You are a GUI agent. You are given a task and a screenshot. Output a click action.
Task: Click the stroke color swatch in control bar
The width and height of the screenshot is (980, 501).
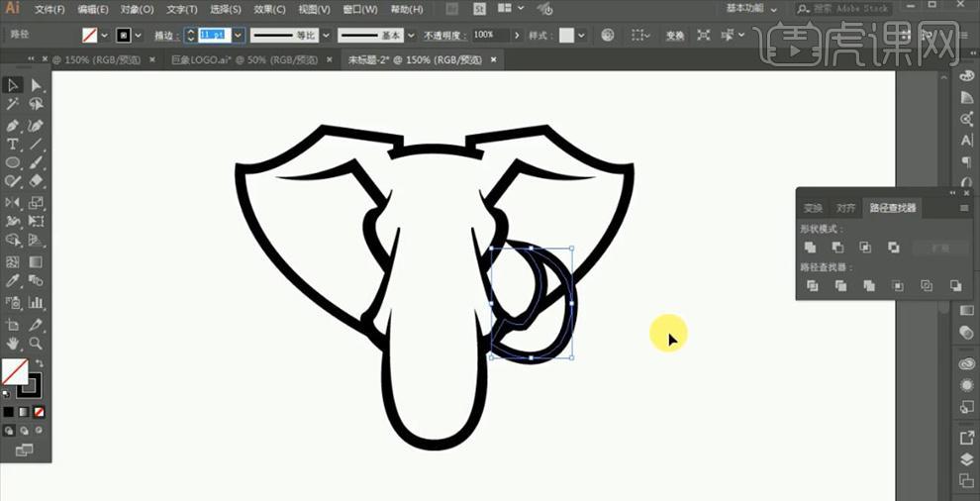pos(124,35)
